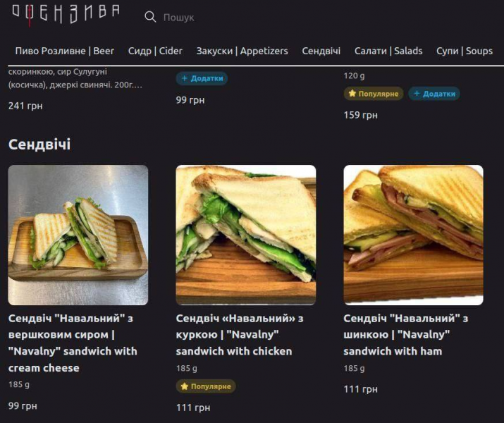
Task: Click the search magnifier icon
Action: [150, 17]
